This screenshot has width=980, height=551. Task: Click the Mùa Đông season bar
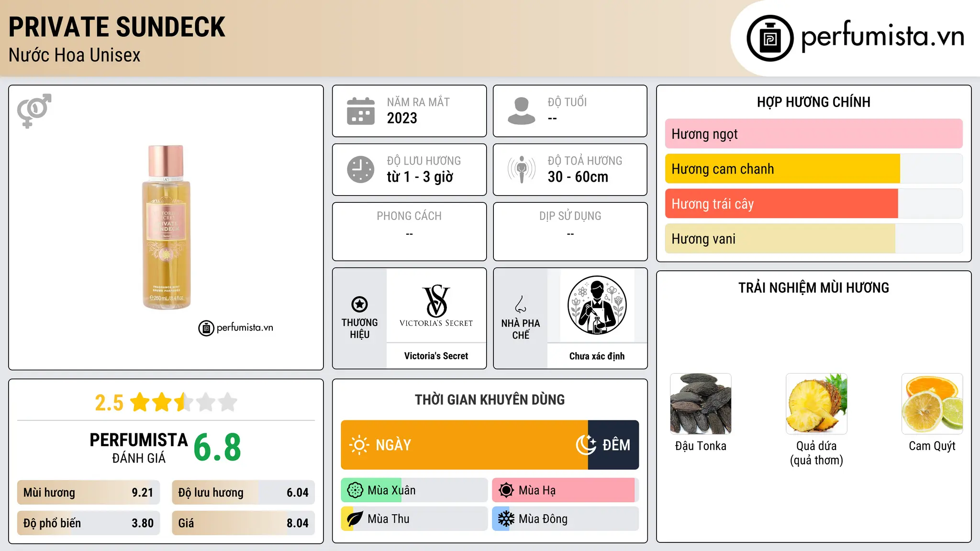(565, 519)
